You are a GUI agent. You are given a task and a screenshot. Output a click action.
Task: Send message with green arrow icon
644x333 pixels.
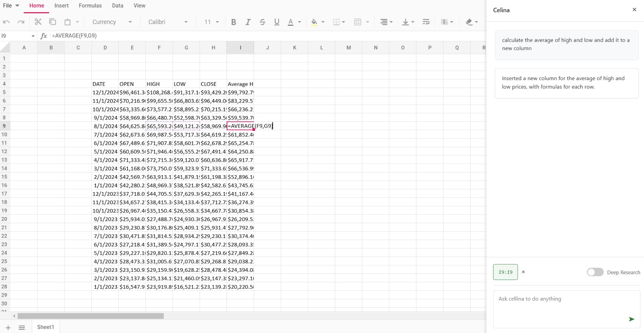click(x=632, y=319)
